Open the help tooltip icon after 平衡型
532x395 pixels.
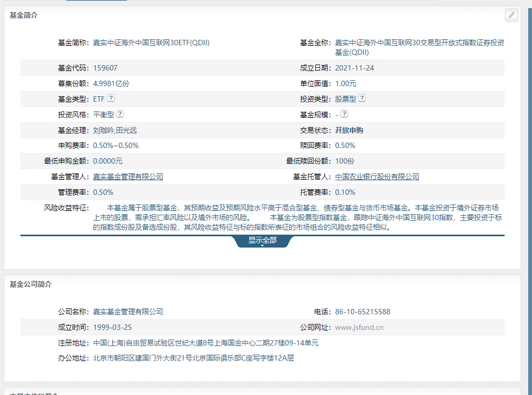(x=120, y=114)
